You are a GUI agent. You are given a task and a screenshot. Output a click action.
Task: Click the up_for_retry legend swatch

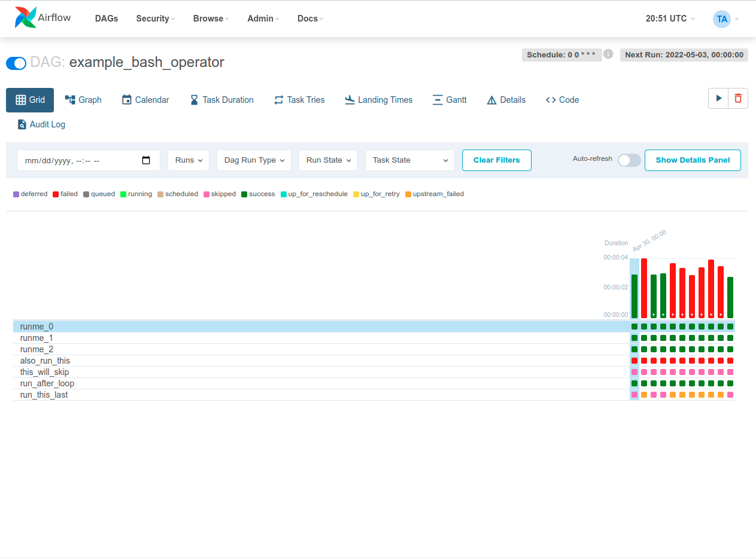click(356, 194)
